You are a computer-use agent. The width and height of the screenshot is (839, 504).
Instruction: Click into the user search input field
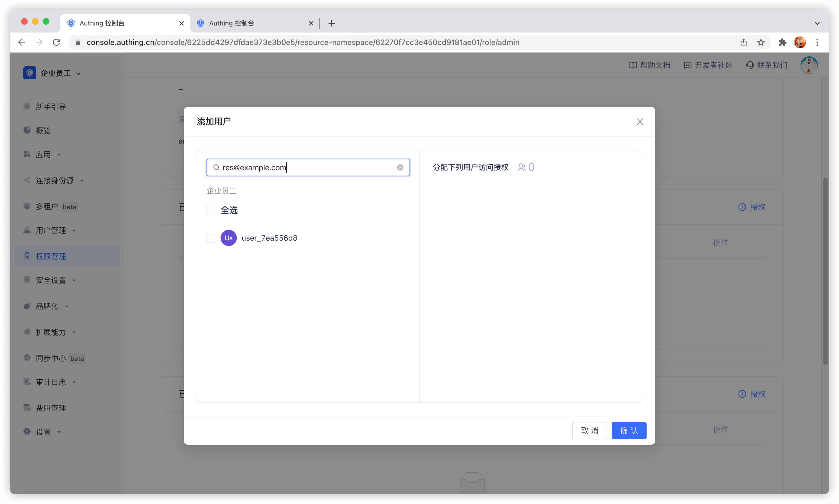(x=306, y=167)
